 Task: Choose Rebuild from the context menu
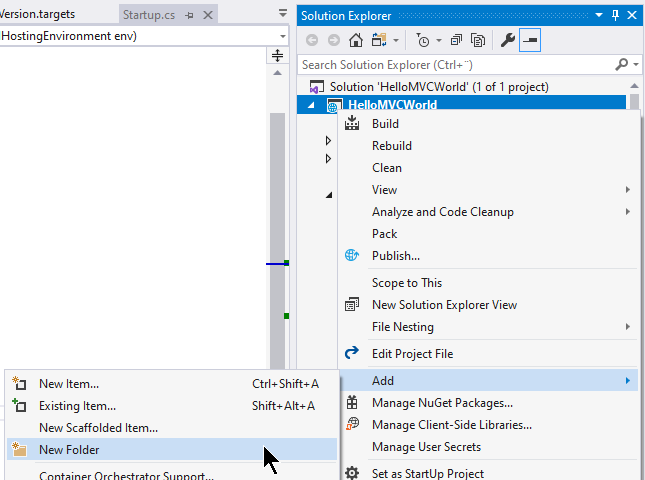[x=489, y=146]
